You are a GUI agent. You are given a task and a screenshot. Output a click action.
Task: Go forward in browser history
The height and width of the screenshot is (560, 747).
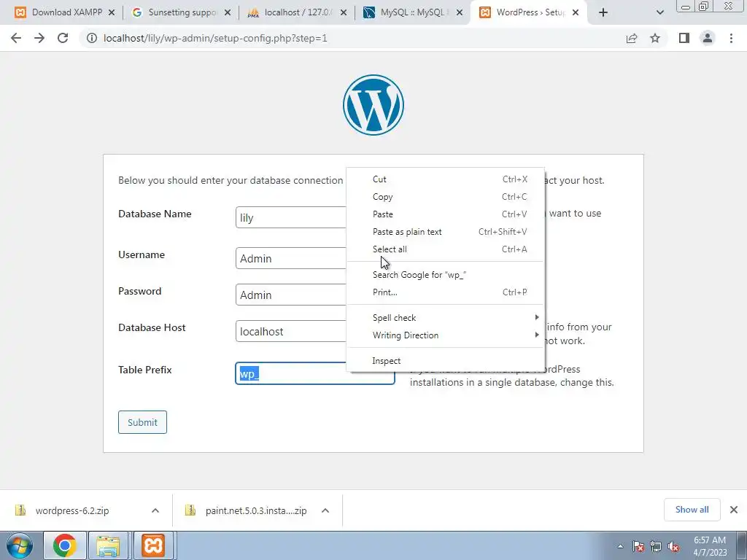tap(39, 38)
